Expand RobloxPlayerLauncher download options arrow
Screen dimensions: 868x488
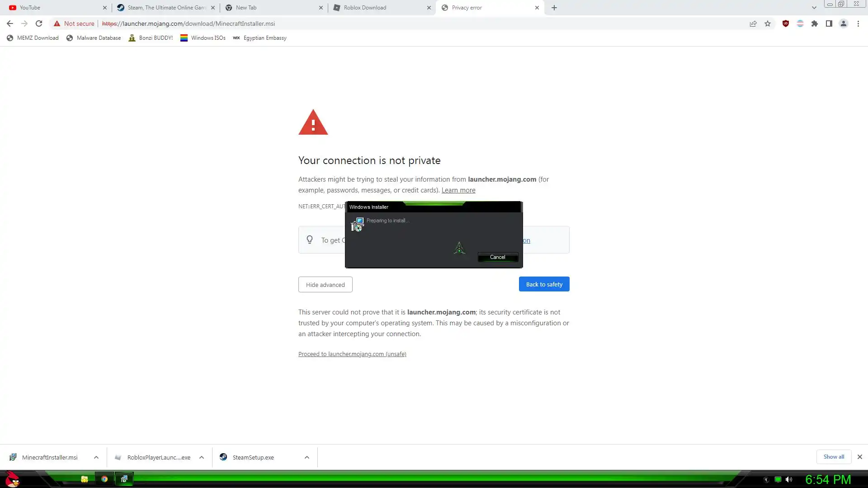click(202, 457)
